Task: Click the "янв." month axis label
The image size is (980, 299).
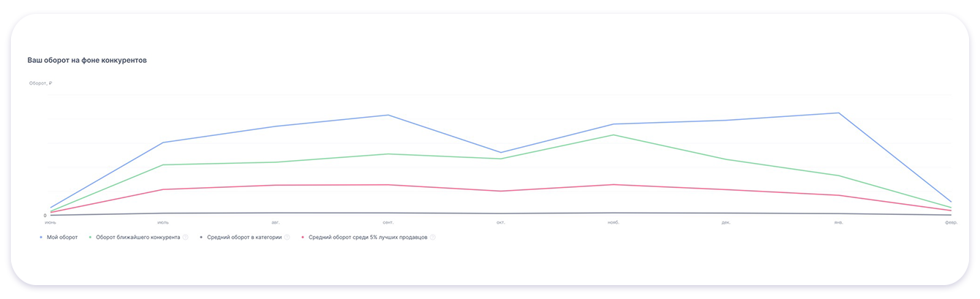Action: point(838,222)
